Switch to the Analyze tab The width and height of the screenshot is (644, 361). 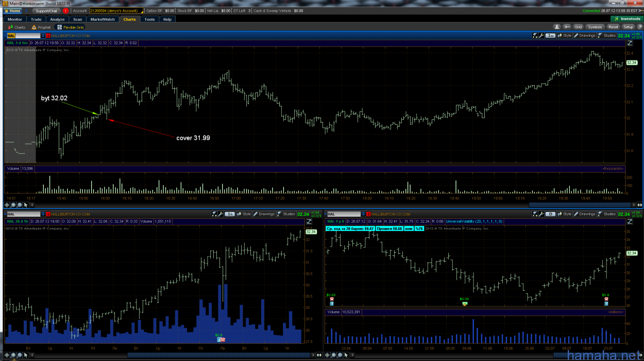57,19
